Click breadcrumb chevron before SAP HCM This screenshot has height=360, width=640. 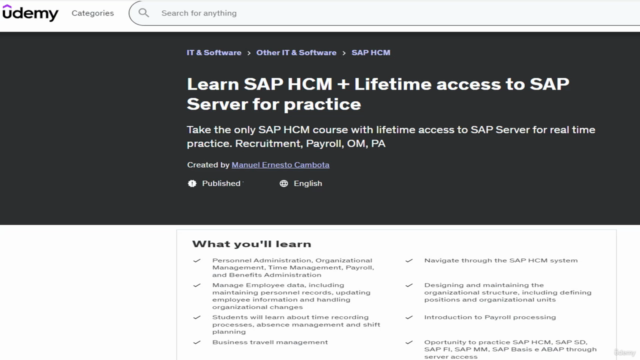click(344, 53)
